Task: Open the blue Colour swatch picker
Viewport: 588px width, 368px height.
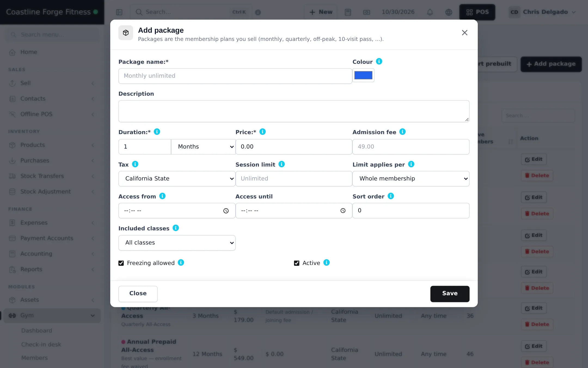Action: point(363,75)
